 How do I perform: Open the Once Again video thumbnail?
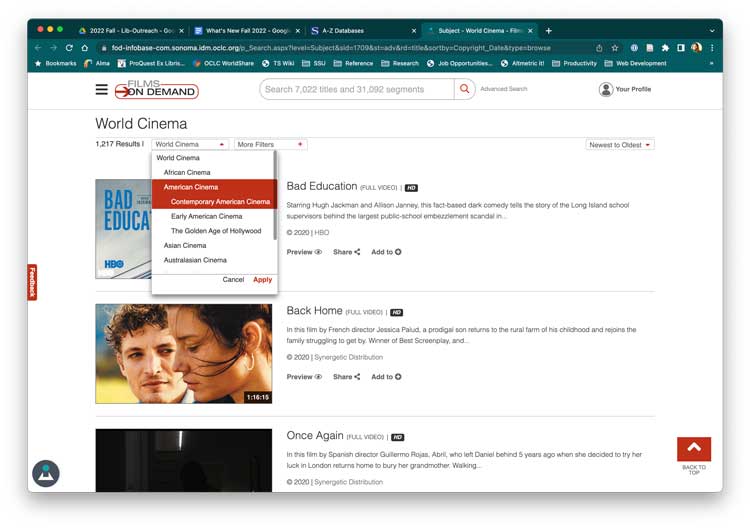184,460
